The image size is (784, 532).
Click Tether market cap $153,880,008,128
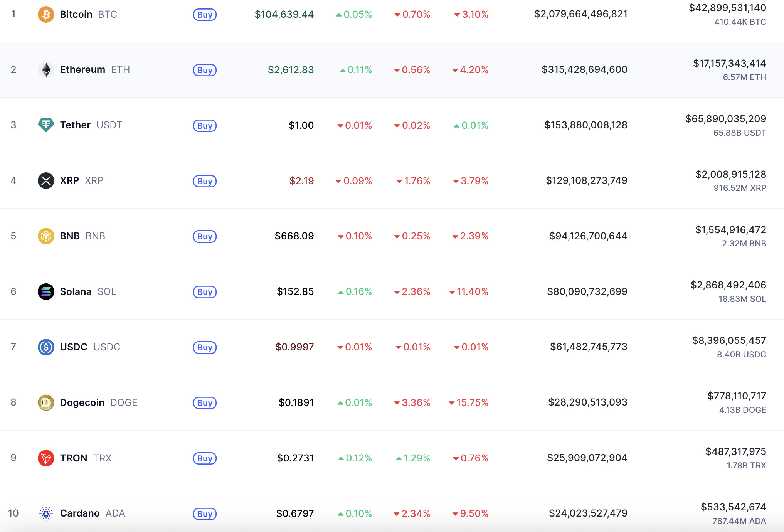586,125
